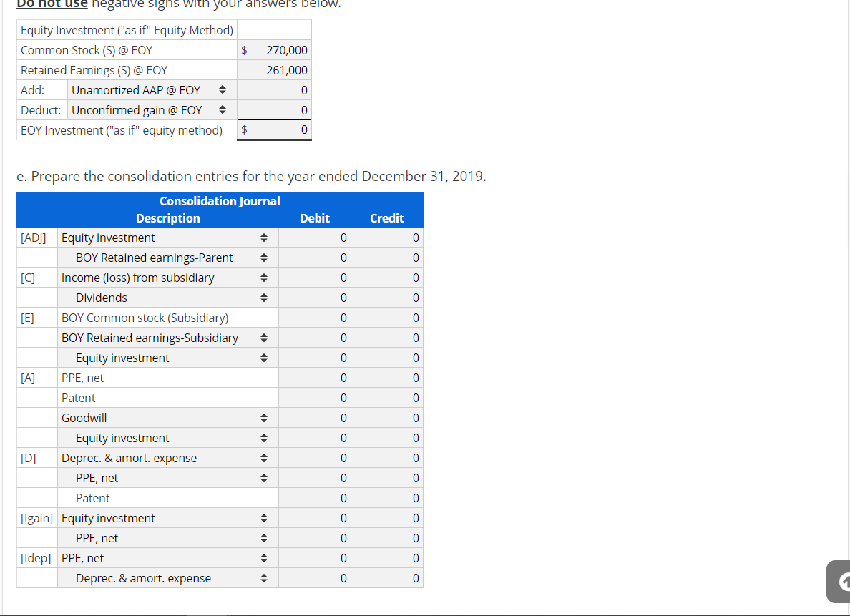850x616 pixels.
Task: Open the [ADJ] Equity investment dropdown
Action: 168,238
